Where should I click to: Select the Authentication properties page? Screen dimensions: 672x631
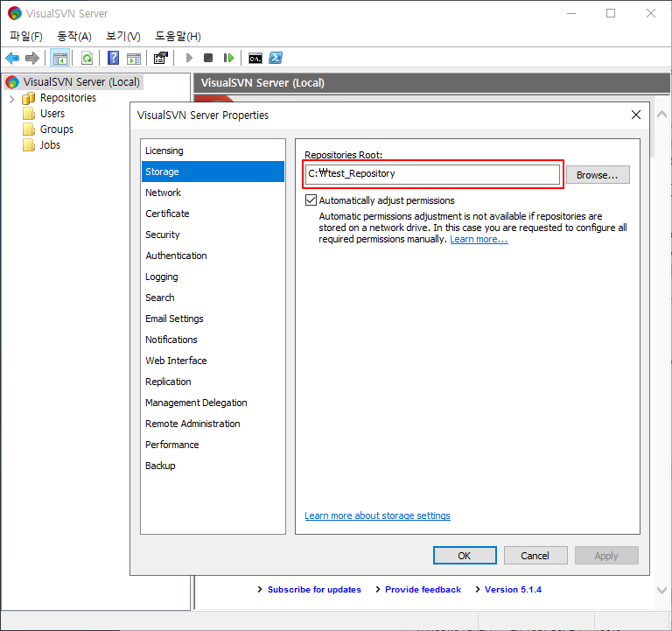213,256
